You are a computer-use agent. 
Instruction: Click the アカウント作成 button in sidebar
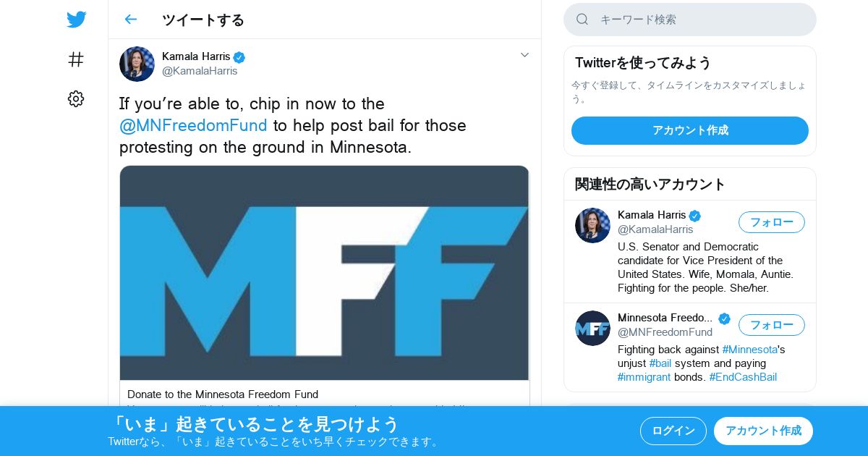click(x=690, y=130)
